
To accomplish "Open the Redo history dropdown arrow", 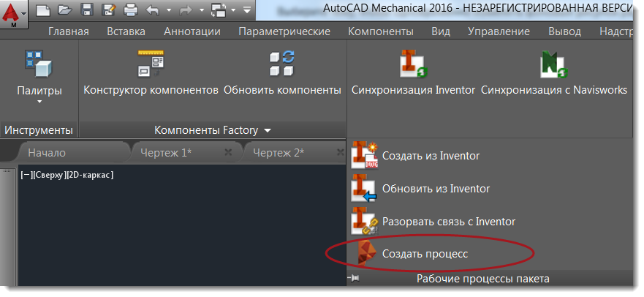I will coord(201,10).
